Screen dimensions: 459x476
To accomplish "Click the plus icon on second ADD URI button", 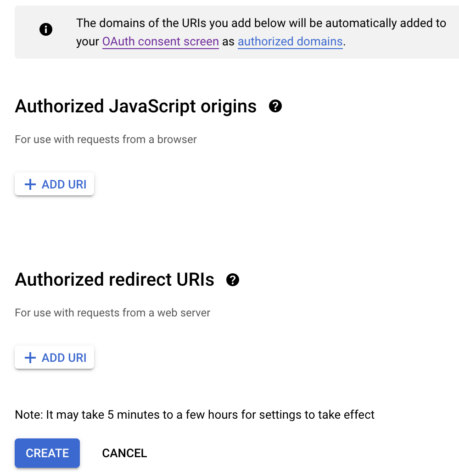I will click(x=30, y=357).
